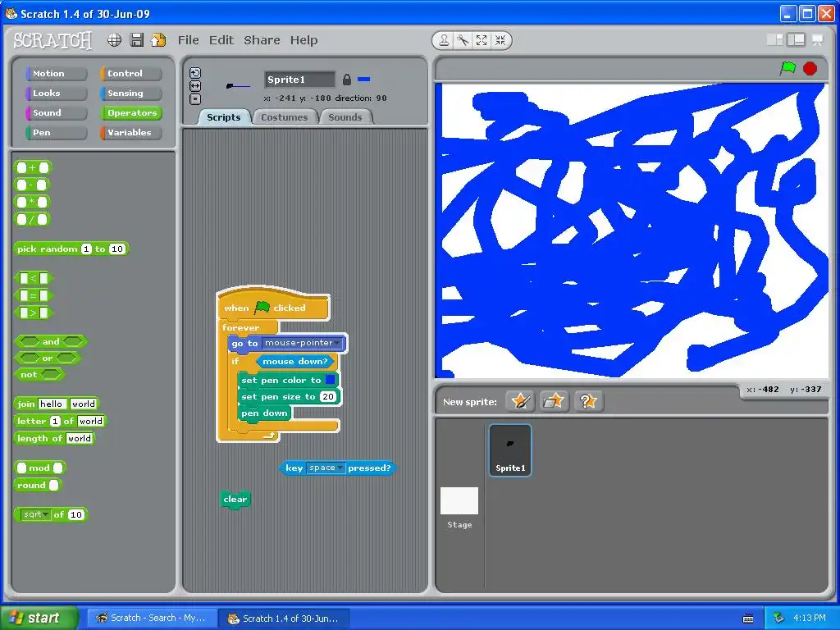Open the Variables blocks category
840x630 pixels.
point(130,133)
